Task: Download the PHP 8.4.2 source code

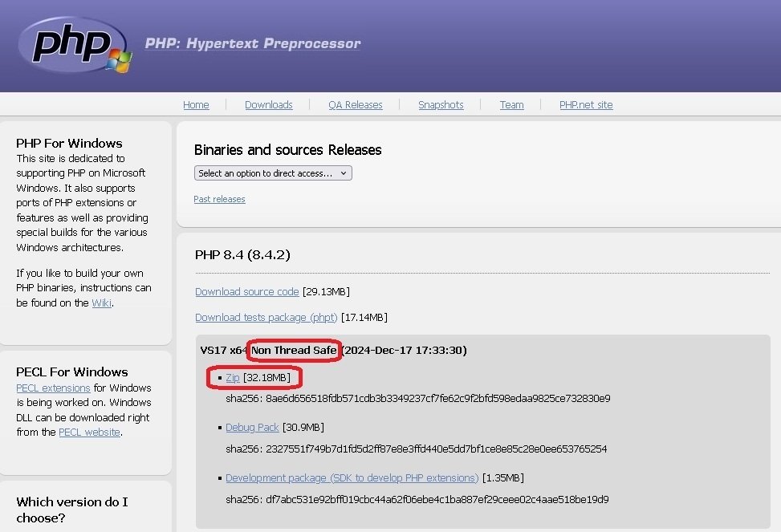Action: 246,291
